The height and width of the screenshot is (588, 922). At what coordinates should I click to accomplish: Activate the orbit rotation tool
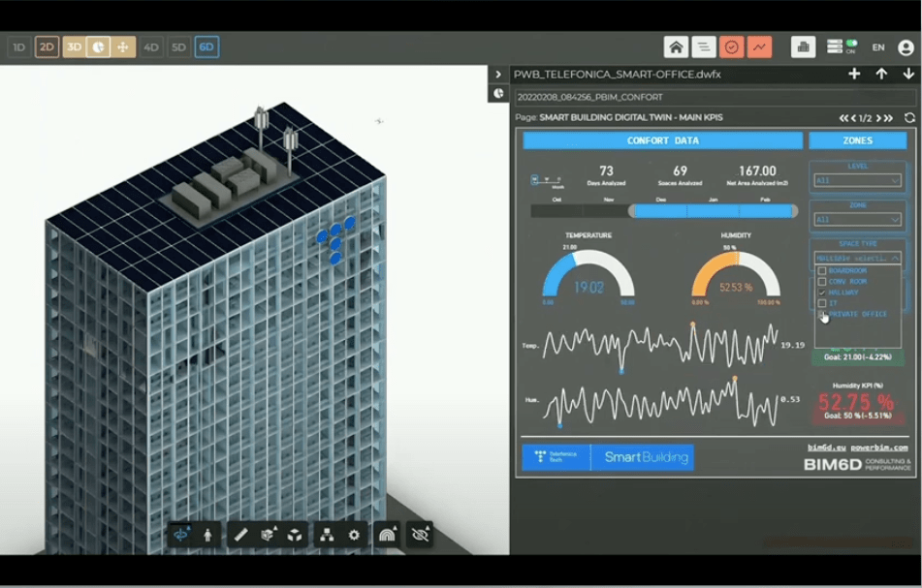point(181,534)
